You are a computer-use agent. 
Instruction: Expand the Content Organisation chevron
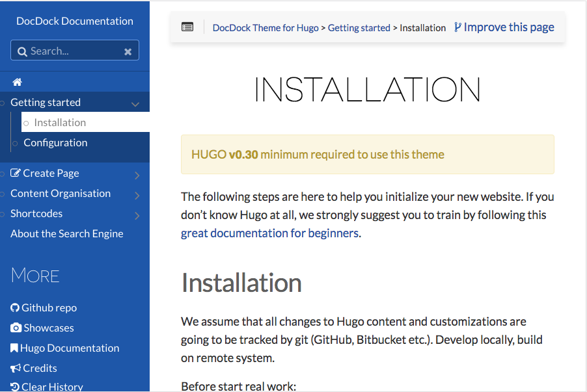[137, 194]
